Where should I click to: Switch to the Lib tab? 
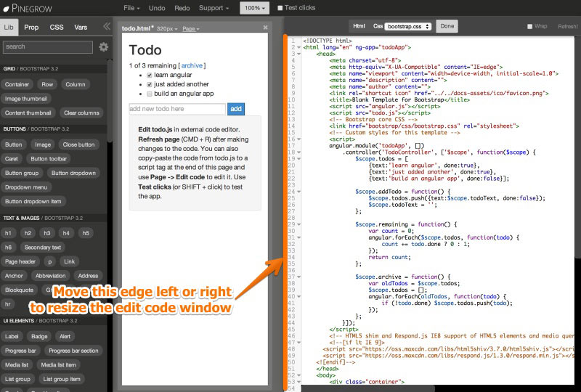(9, 27)
